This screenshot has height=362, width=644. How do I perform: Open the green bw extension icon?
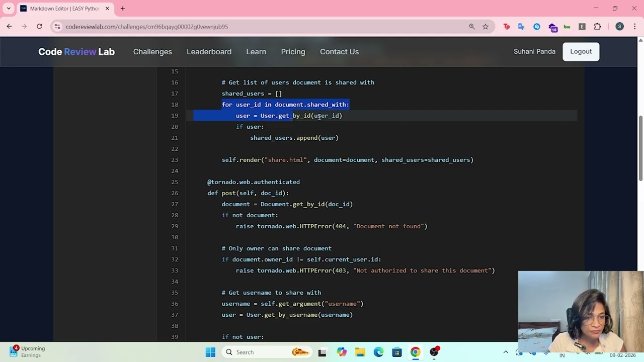(x=567, y=27)
